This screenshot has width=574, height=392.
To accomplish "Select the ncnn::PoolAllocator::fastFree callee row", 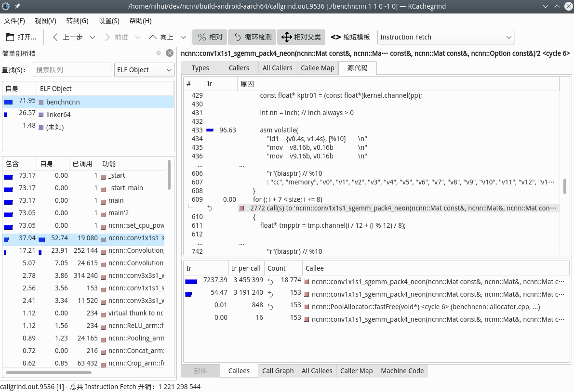I will pos(376,306).
